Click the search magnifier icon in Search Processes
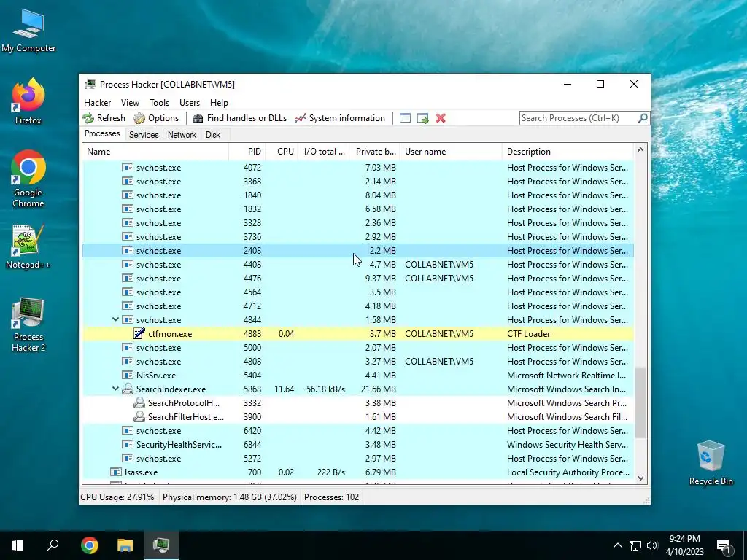The image size is (747, 560). [642, 117]
